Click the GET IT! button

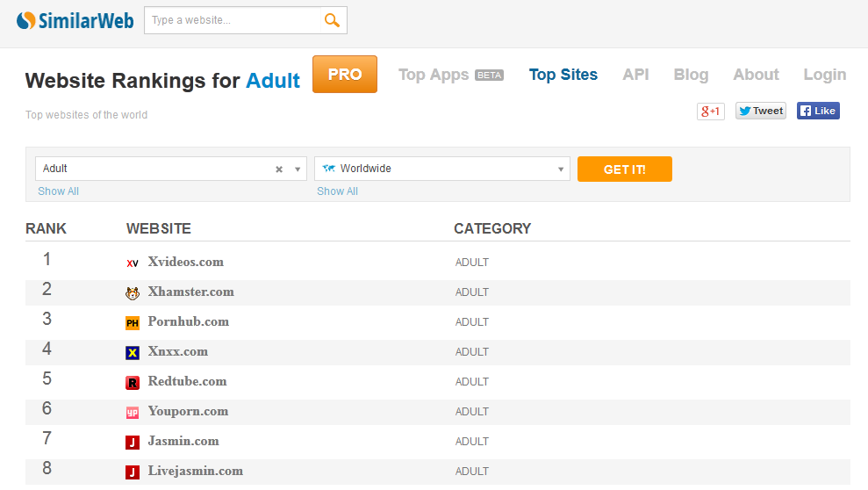624,169
